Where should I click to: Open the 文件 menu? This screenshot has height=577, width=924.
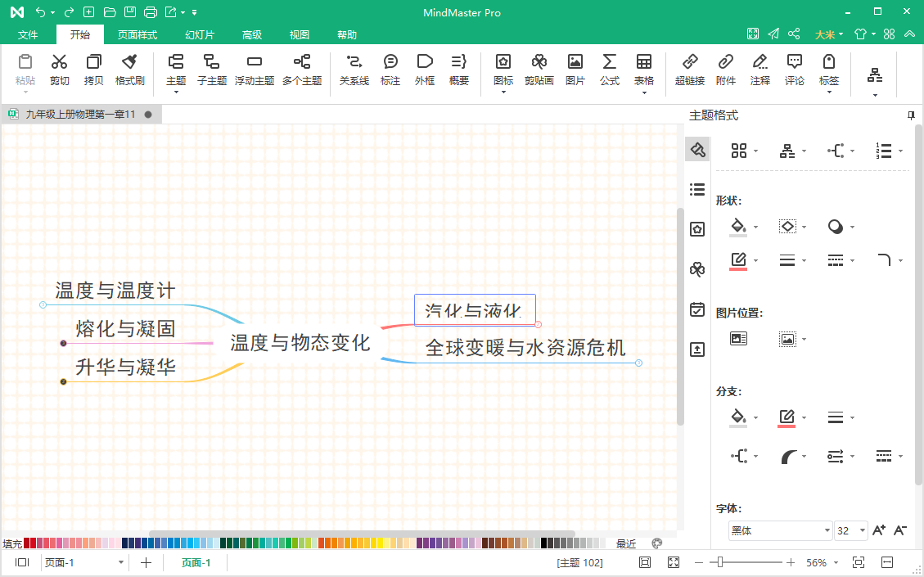[x=28, y=34]
